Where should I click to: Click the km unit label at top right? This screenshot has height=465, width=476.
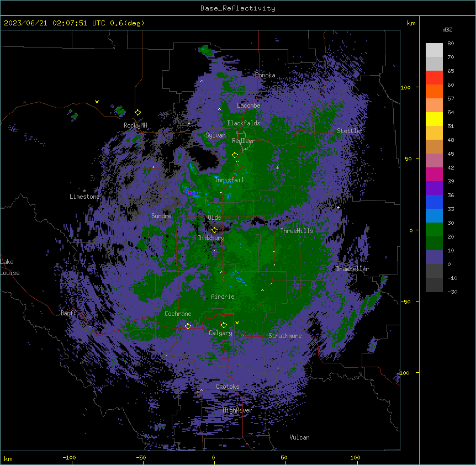coord(411,23)
